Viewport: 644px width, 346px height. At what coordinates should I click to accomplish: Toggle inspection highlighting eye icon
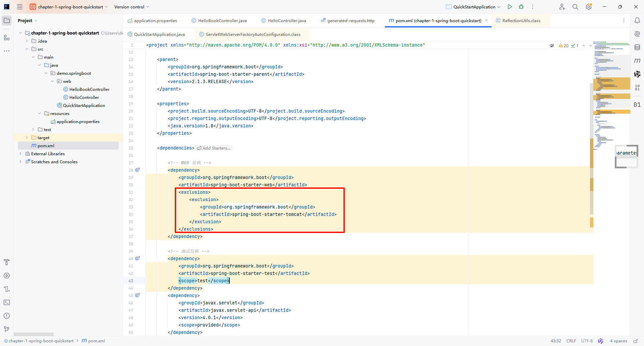(552, 46)
